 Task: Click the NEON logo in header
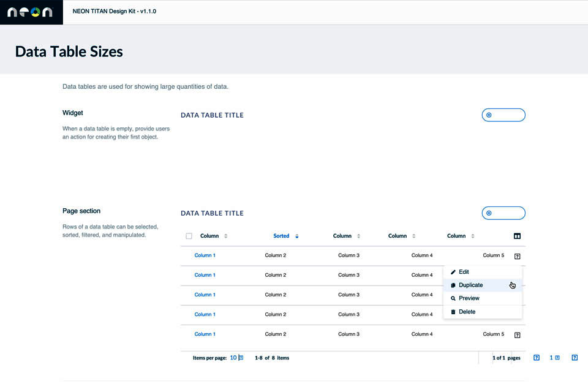tap(29, 12)
